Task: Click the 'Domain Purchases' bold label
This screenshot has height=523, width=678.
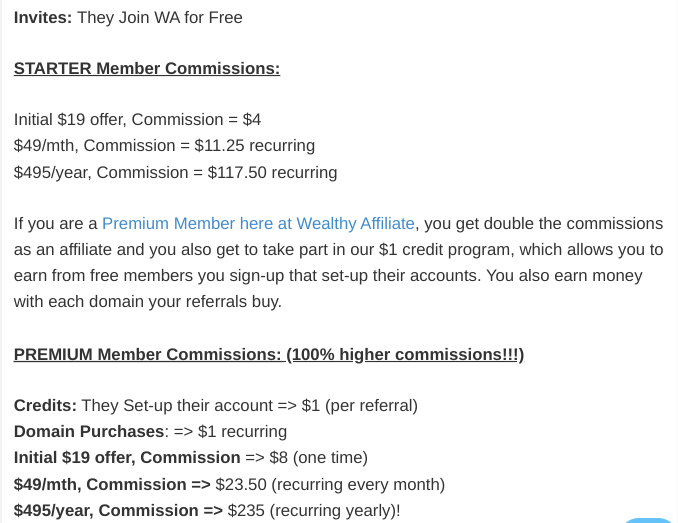Action: [x=89, y=431]
